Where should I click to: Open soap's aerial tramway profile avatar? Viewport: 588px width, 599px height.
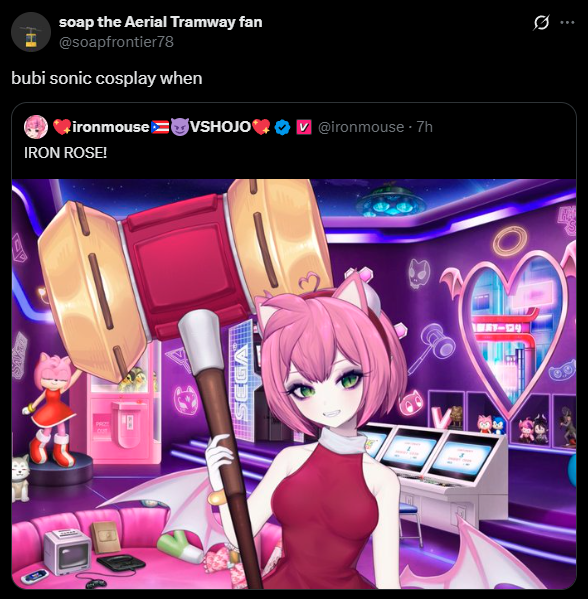click(x=31, y=32)
